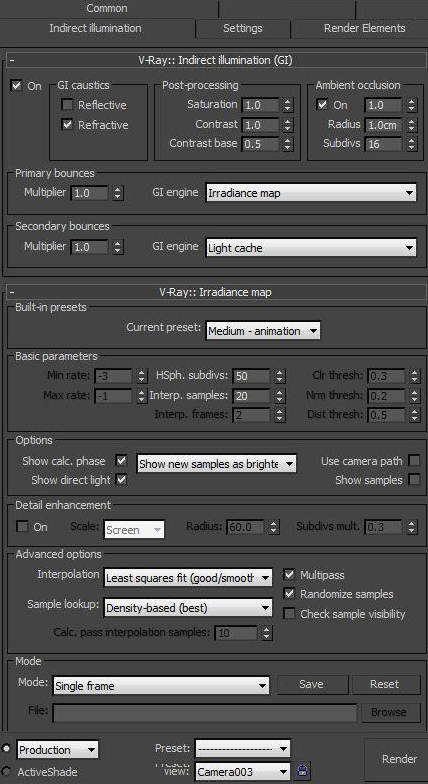Open the render Preset dropdown
This screenshot has width=428, height=784.
tap(242, 748)
